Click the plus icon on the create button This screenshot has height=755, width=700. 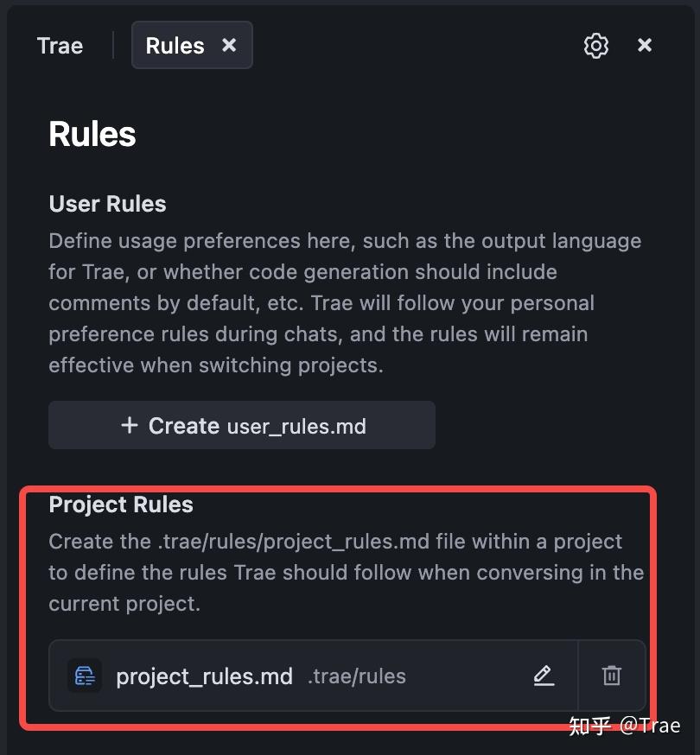(x=129, y=425)
